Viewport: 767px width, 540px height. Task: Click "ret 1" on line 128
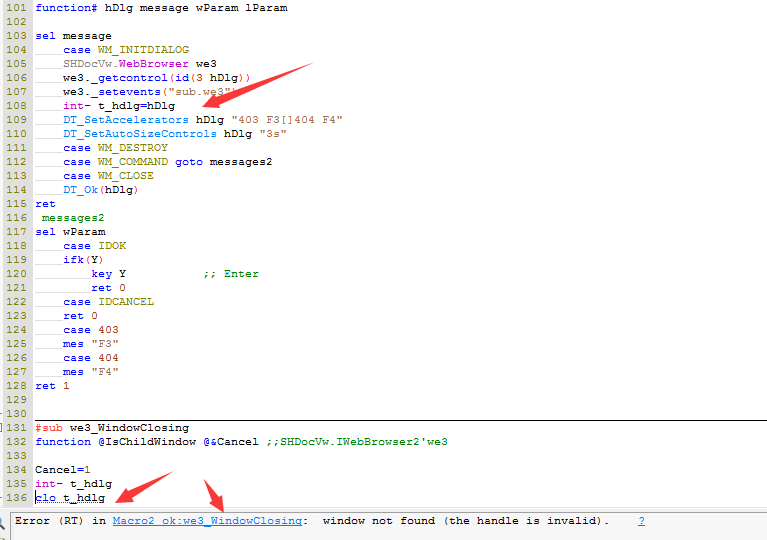click(52, 386)
